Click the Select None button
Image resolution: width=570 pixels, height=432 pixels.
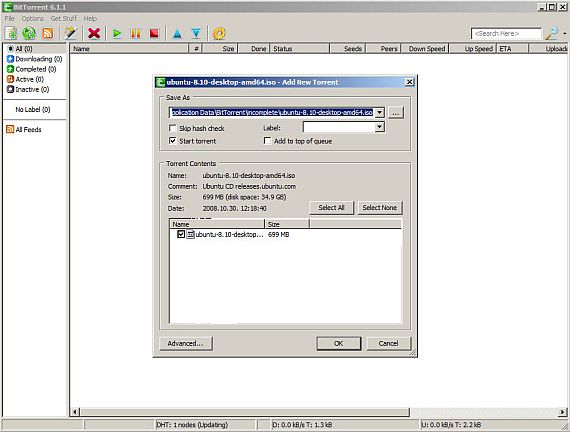tap(380, 208)
